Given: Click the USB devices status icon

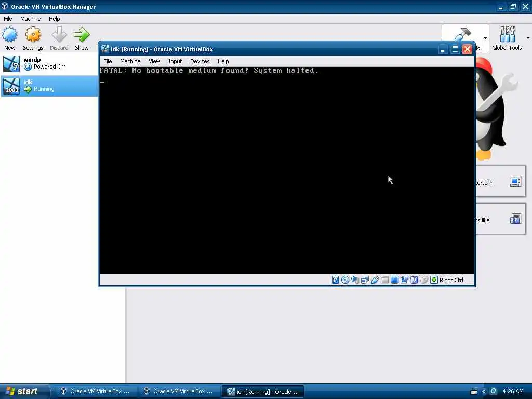Looking at the screenshot, I should (375, 280).
